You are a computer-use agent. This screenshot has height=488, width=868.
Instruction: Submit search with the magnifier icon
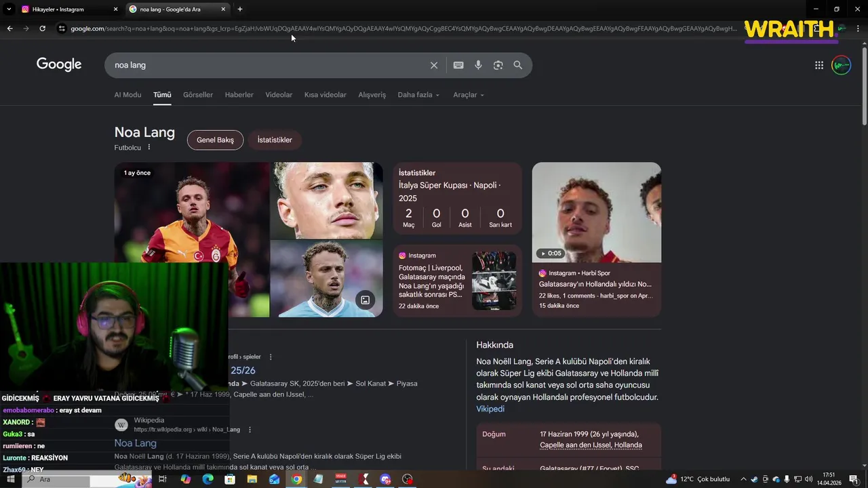(x=518, y=65)
